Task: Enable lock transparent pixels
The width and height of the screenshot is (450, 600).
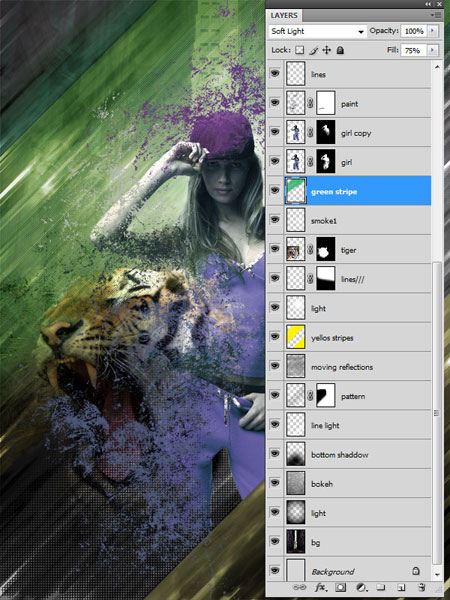Action: (x=300, y=50)
